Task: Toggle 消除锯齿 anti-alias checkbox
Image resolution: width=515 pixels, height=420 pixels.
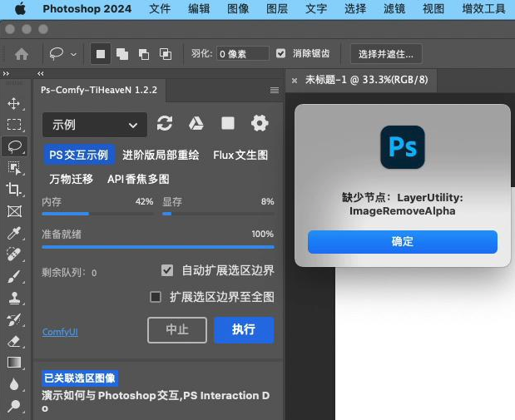Action: [280, 53]
